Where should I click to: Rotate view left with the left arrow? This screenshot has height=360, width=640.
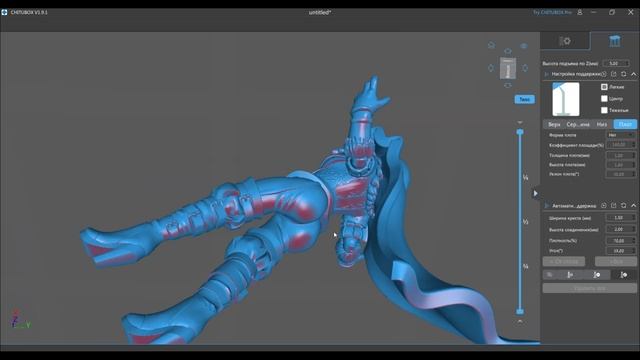[491, 68]
